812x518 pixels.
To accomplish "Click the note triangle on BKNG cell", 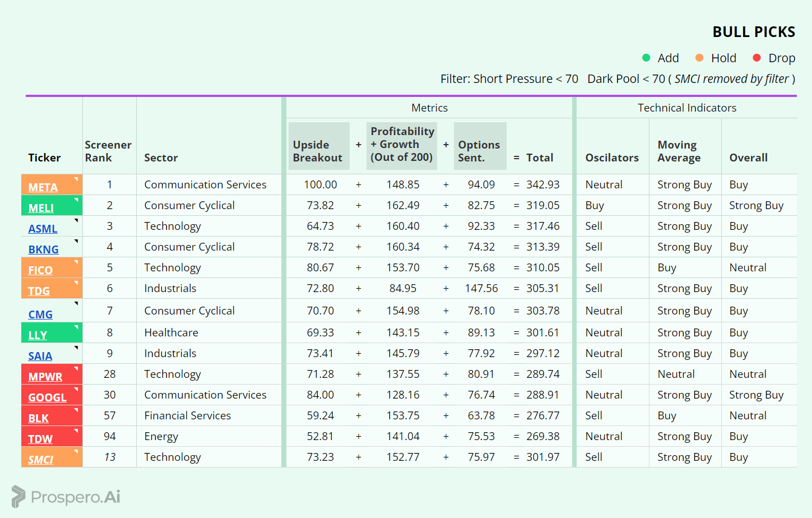I will coord(76,240).
